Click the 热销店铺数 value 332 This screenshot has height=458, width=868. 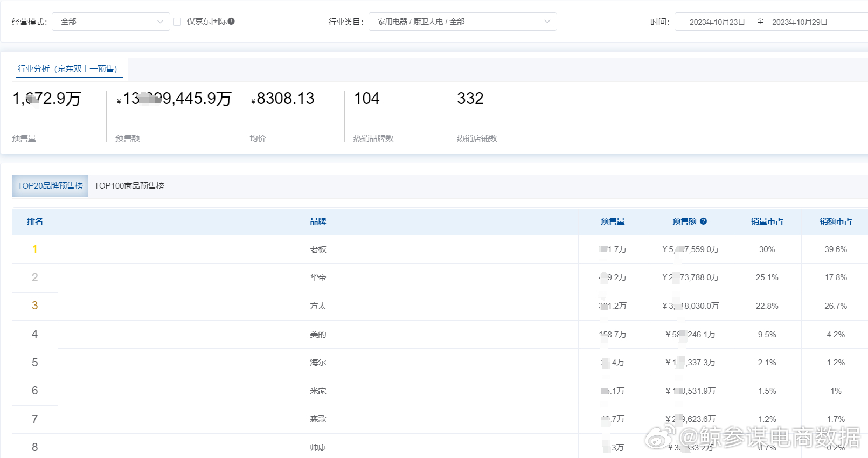[x=470, y=99]
